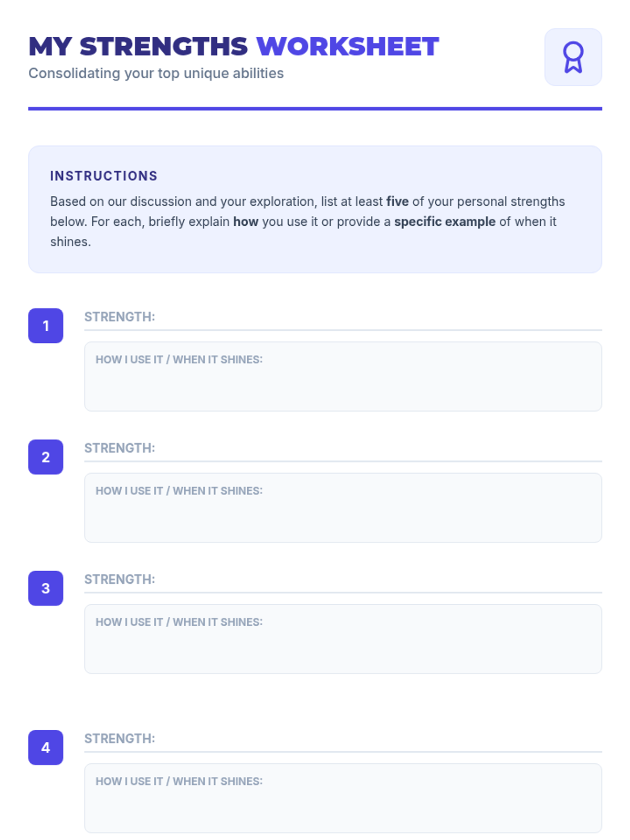Click second 'How I use it' text box

[x=343, y=508]
